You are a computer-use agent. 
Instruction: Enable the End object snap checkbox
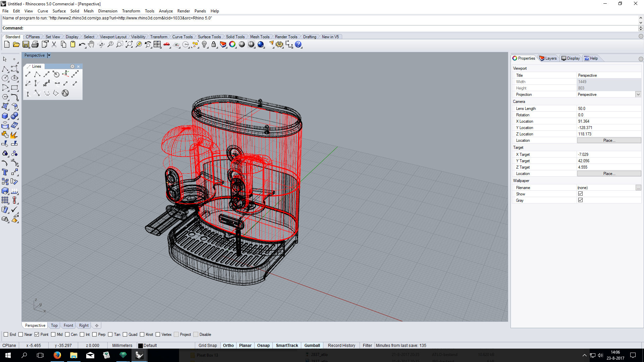pos(6,335)
